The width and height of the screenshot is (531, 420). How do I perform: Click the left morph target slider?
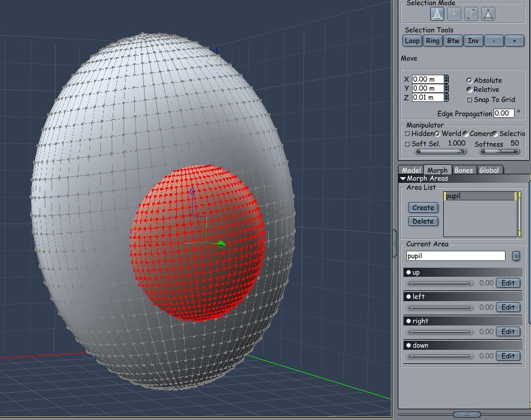pyautogui.click(x=439, y=307)
